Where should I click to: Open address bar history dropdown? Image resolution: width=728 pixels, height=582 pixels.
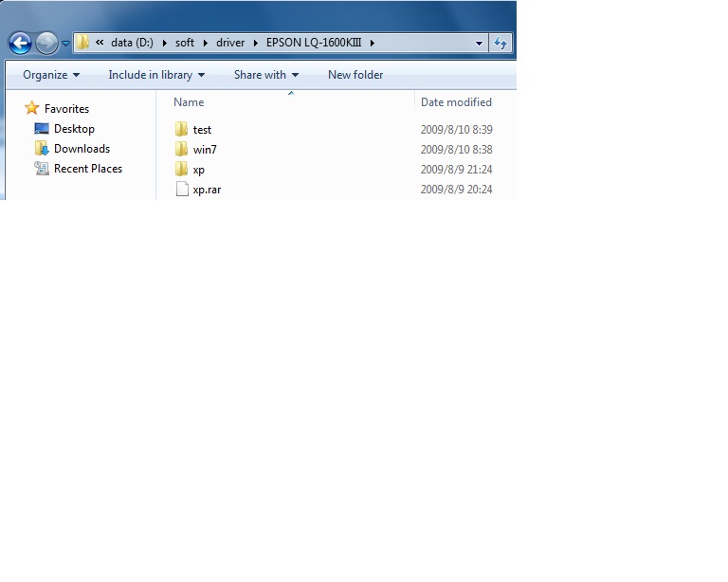tap(479, 44)
